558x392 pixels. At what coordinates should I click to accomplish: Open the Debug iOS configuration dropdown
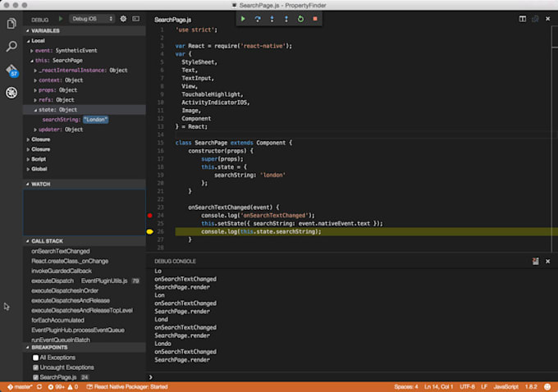(x=93, y=18)
